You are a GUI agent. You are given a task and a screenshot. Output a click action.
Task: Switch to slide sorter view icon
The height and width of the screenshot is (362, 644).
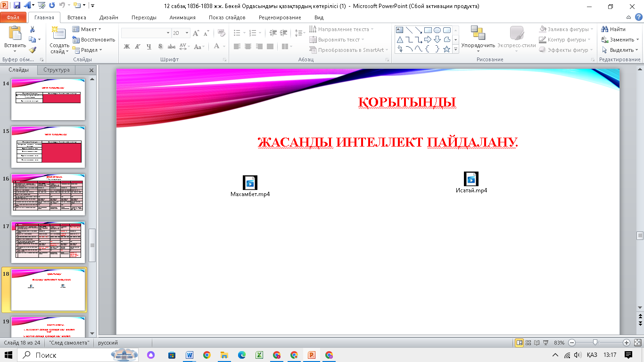coord(528,343)
